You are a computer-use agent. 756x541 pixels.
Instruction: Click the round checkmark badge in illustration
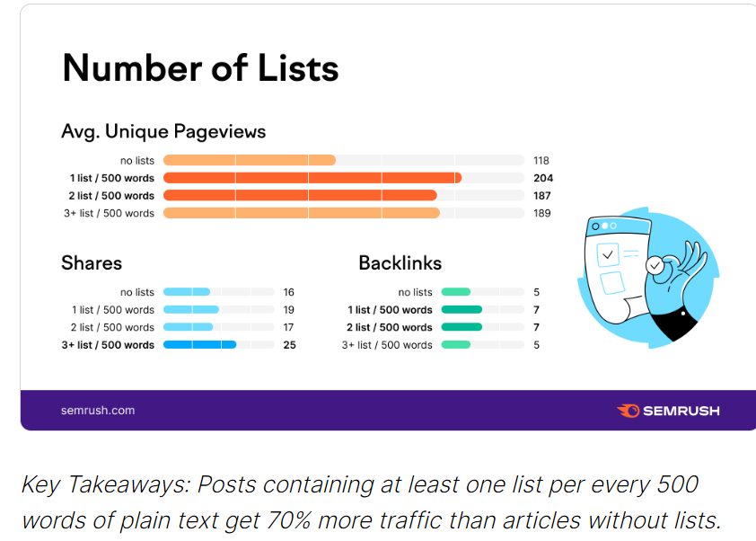coord(655,265)
